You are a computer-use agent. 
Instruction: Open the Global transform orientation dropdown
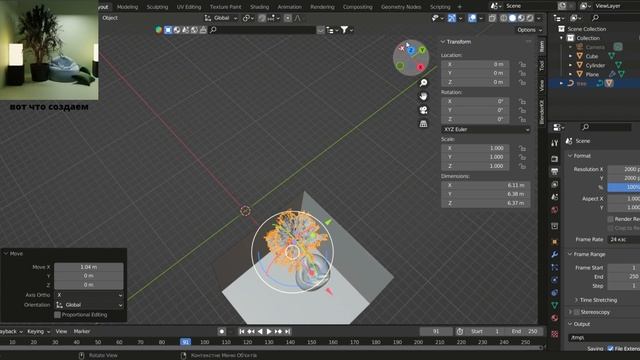(x=221, y=18)
